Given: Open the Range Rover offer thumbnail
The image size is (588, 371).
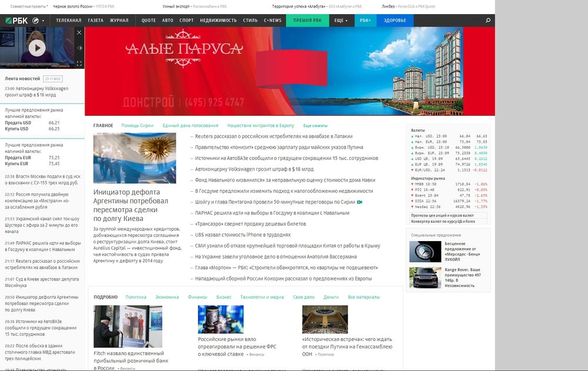Looking at the screenshot, I should click(x=425, y=278).
